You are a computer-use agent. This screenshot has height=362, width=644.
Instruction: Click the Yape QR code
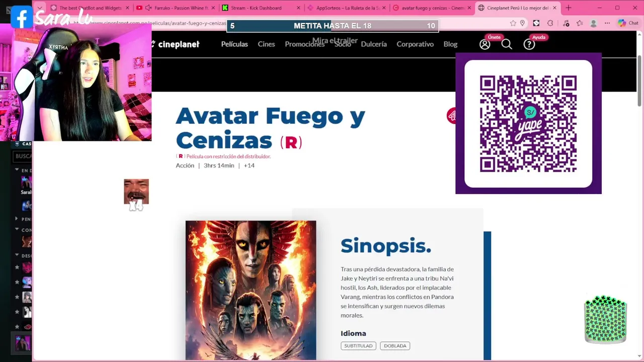pos(528,124)
